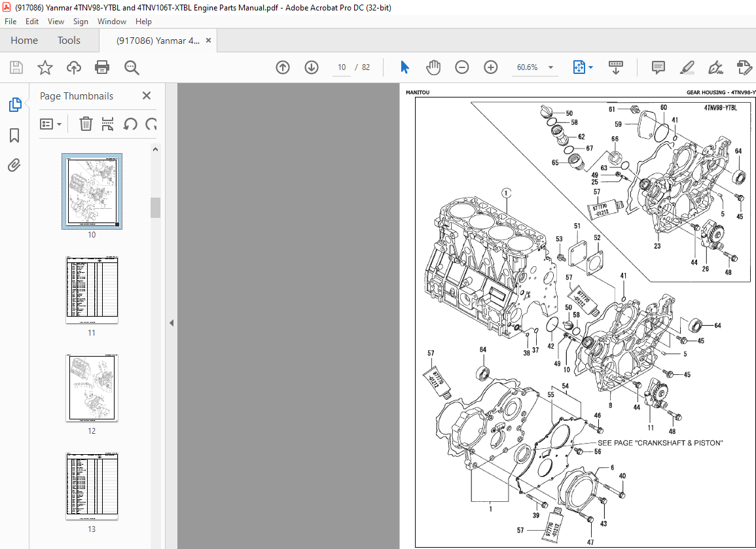The height and width of the screenshot is (549, 756).
Task: Open the Help menu
Action: [143, 21]
